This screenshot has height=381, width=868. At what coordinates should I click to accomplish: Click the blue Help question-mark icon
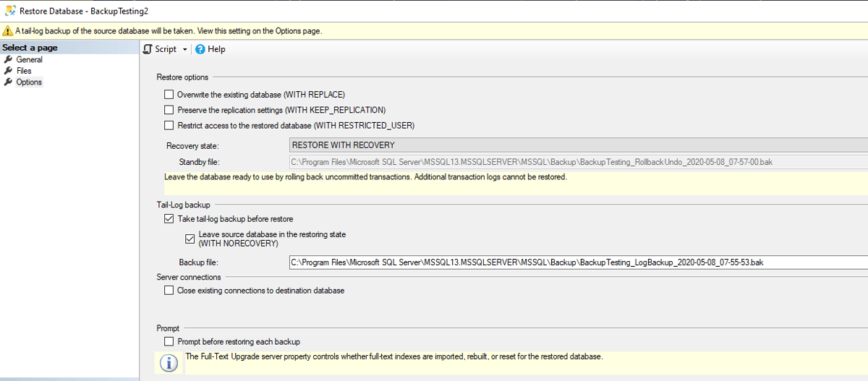tap(200, 49)
